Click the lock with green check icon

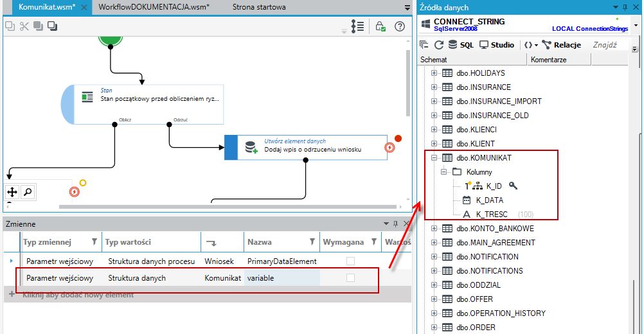coord(380,26)
